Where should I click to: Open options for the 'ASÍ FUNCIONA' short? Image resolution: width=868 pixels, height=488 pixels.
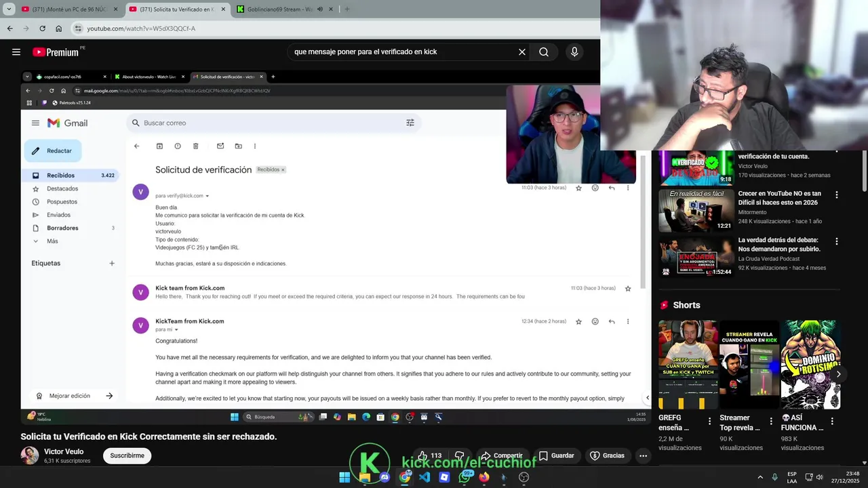point(832,421)
